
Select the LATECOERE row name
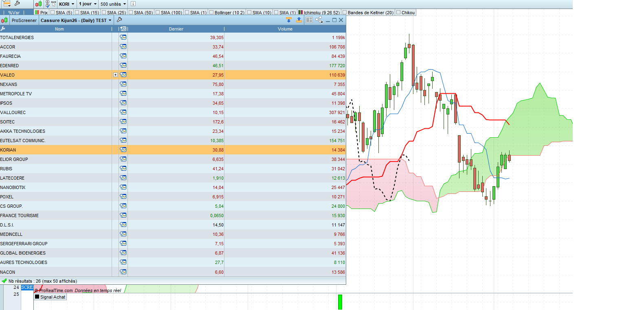(x=12, y=178)
